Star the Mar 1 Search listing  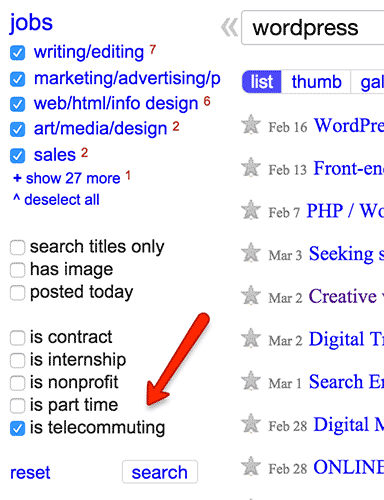pos(251,381)
